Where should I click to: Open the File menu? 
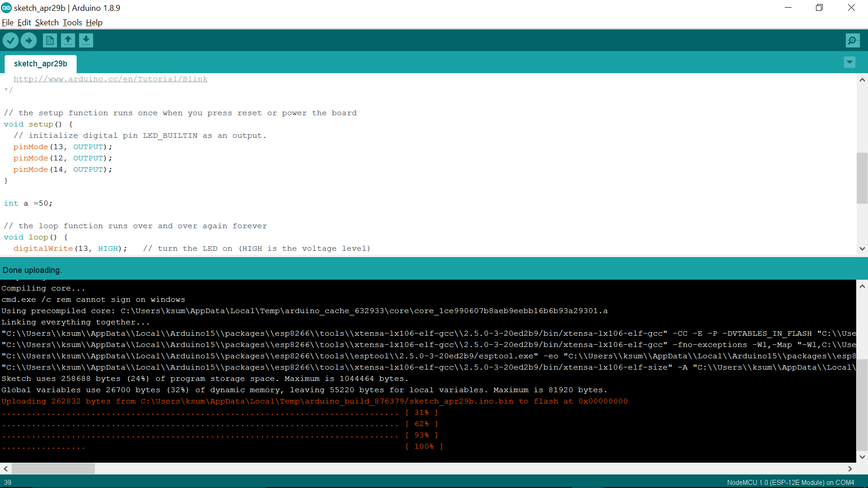(7, 23)
